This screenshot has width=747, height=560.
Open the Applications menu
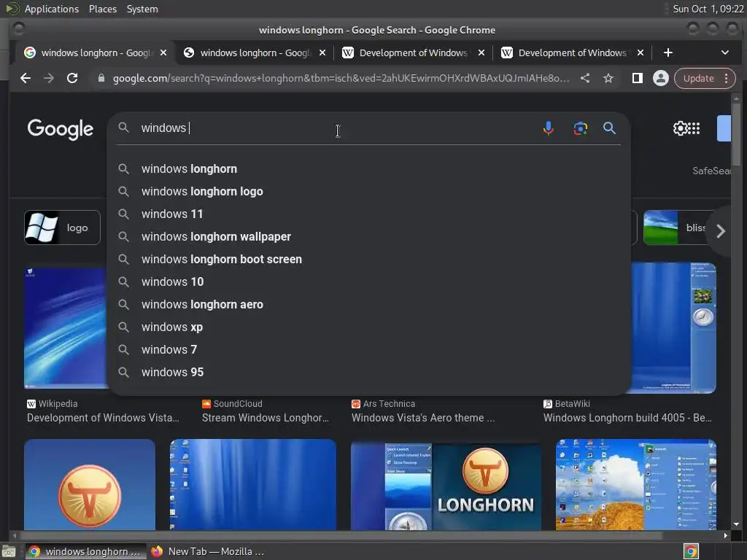click(x=52, y=9)
